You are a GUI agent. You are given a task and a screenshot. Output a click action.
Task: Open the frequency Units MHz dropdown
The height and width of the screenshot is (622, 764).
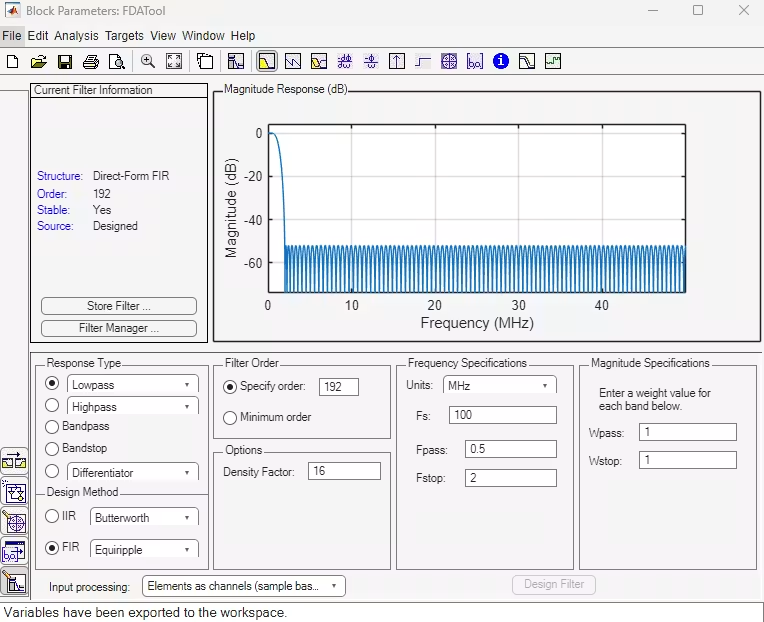pos(499,385)
